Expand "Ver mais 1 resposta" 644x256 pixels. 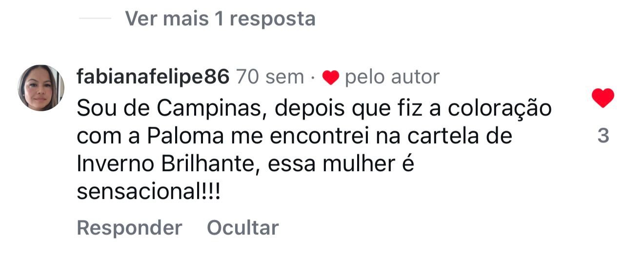[220, 19]
